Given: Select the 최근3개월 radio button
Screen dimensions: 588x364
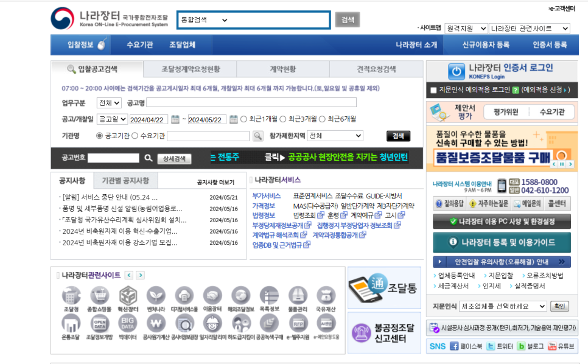Looking at the screenshot, I should coord(283,119).
